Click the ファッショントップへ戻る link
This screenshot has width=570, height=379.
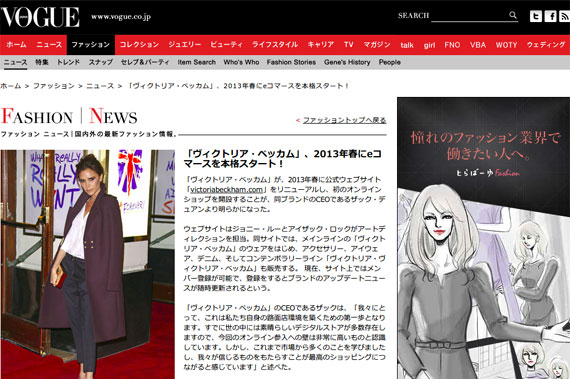pyautogui.click(x=344, y=120)
